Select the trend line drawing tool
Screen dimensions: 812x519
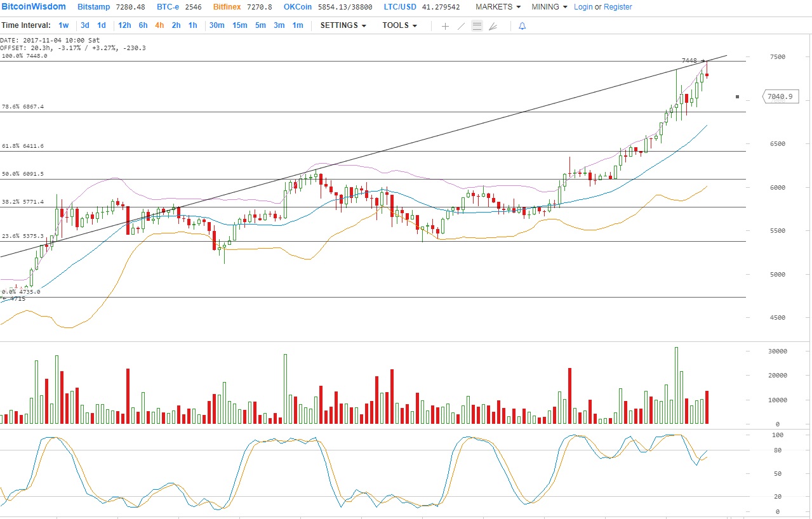tap(461, 26)
